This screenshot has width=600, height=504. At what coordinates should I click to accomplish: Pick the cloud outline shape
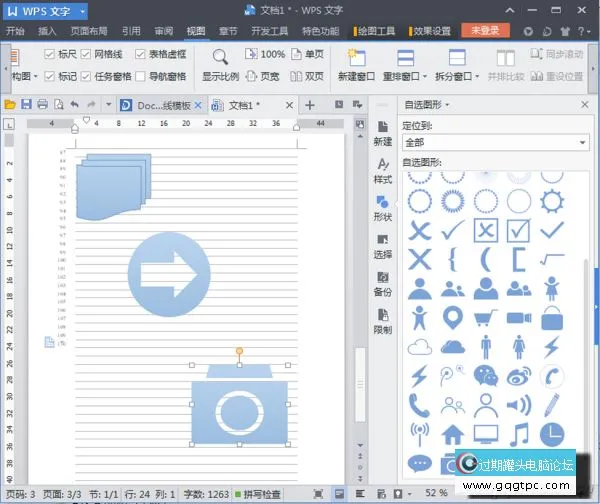click(420, 347)
